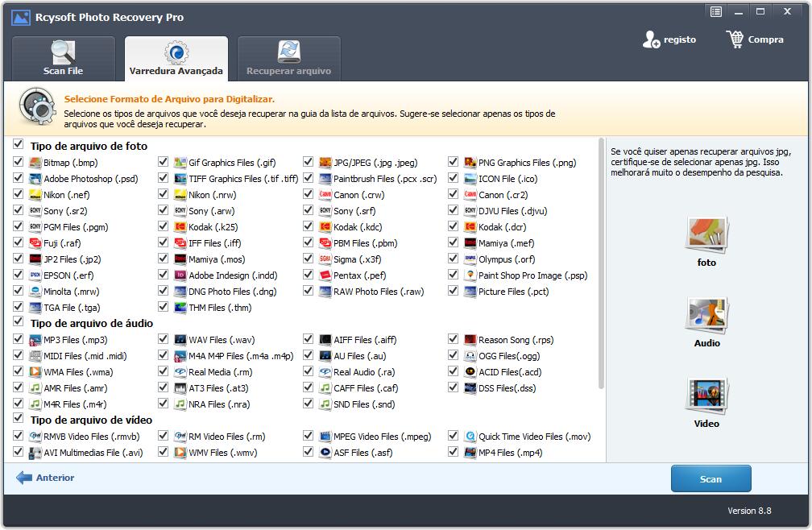Toggle the Sony (.arw) checkbox
The width and height of the screenshot is (812, 530).
tap(163, 209)
